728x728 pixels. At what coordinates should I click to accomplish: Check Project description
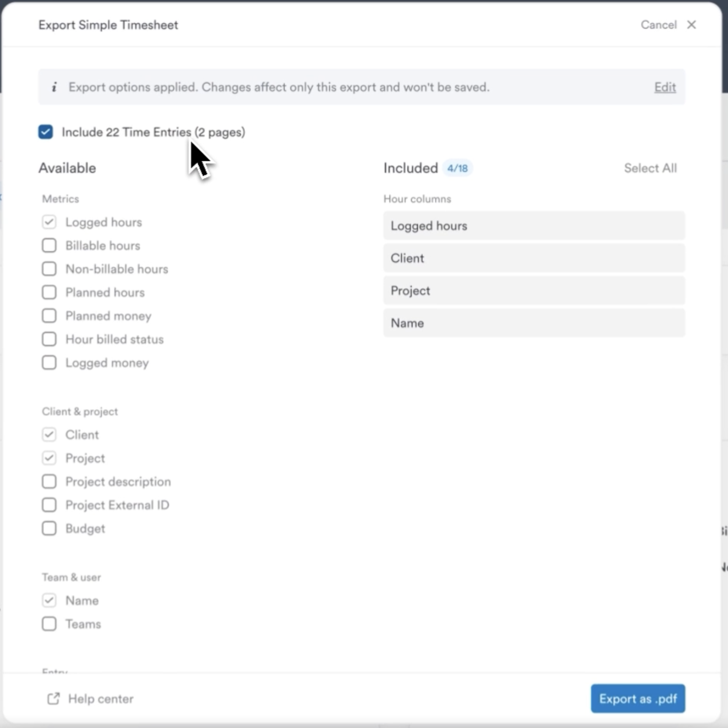pos(49,482)
